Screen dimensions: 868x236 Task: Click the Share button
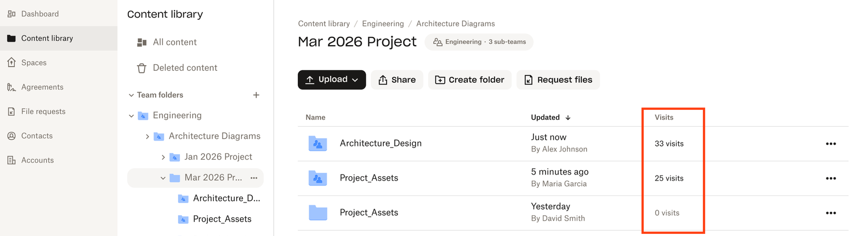(397, 80)
